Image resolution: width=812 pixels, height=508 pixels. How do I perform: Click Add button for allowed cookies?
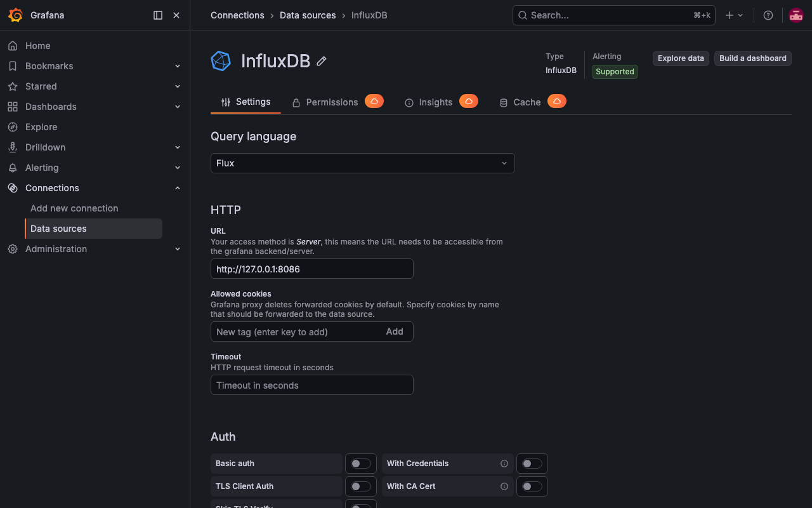[x=395, y=331]
